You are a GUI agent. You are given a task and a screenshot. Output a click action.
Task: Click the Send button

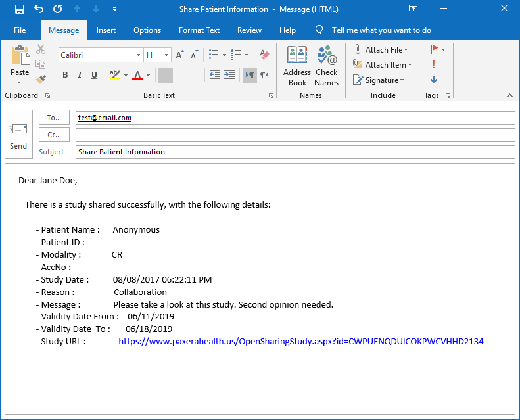click(x=18, y=135)
